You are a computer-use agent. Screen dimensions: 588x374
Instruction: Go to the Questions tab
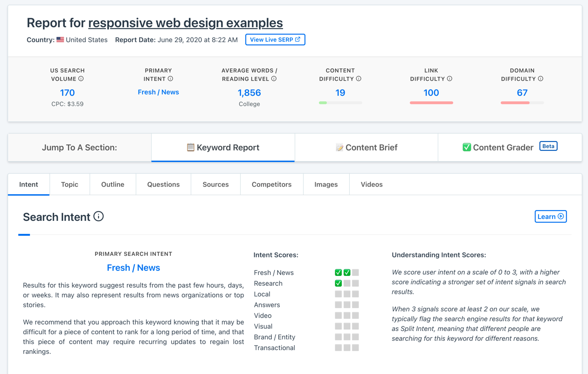point(163,184)
